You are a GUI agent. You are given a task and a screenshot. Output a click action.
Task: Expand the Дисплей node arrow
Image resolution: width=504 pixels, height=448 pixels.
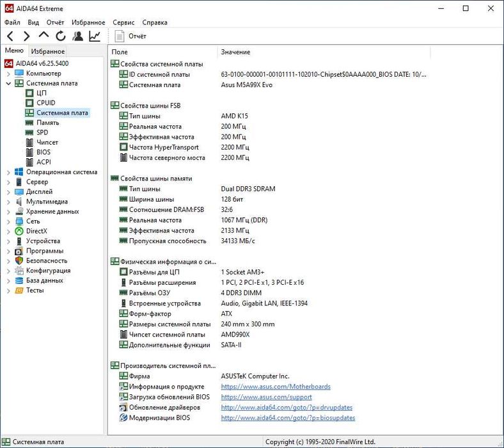pyautogui.click(x=8, y=192)
